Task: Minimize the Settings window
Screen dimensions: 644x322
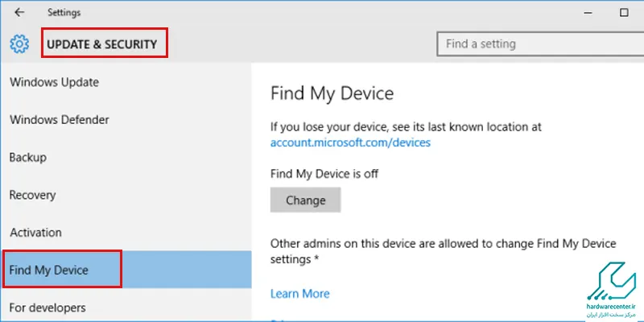Action: pos(588,13)
